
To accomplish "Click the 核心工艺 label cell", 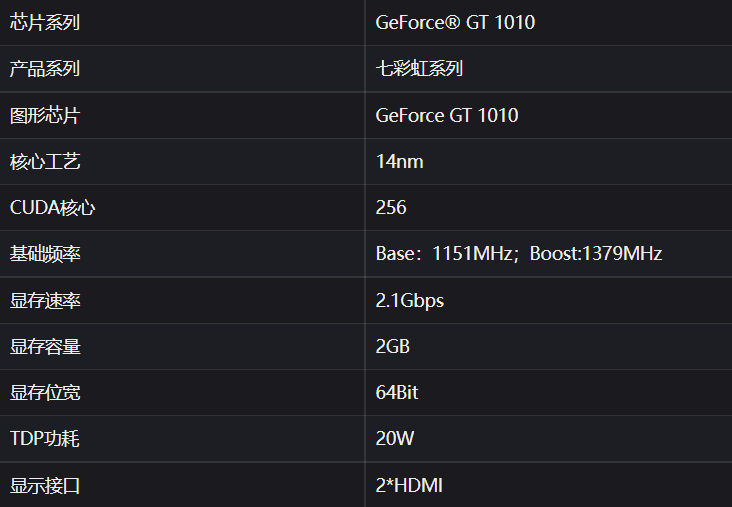I will (x=45, y=161).
